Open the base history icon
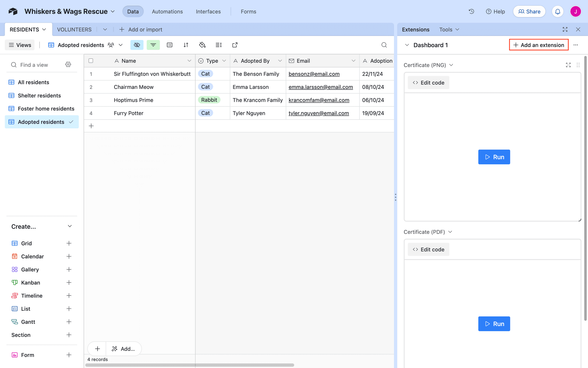Viewport: 588px width, 368px height. click(x=471, y=11)
